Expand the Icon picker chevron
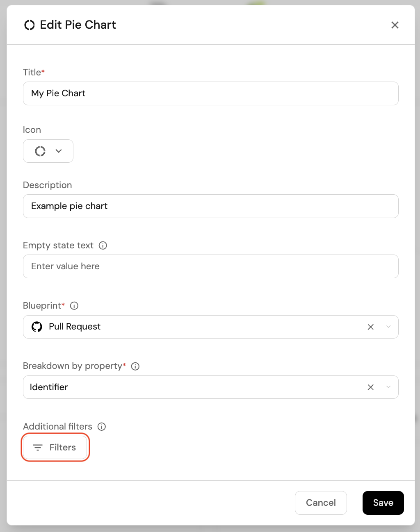Screen dimensions: 420x532 (59, 151)
